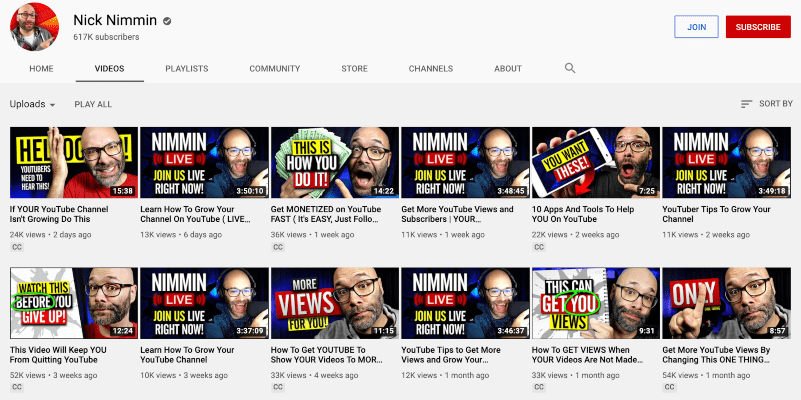The image size is (801, 400).
Task: Expand the Uploads dropdown
Action: click(32, 104)
